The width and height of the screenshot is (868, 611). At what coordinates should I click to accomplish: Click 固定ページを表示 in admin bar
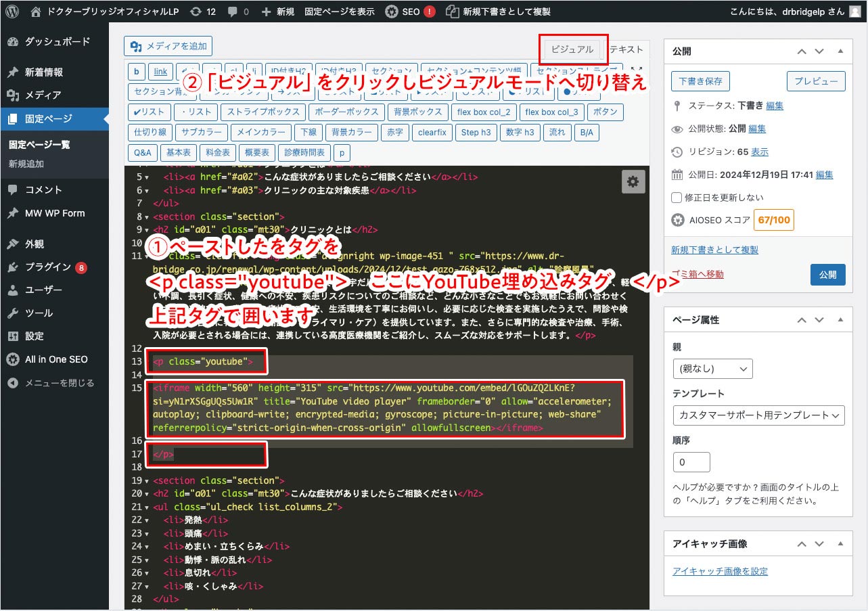pyautogui.click(x=340, y=12)
